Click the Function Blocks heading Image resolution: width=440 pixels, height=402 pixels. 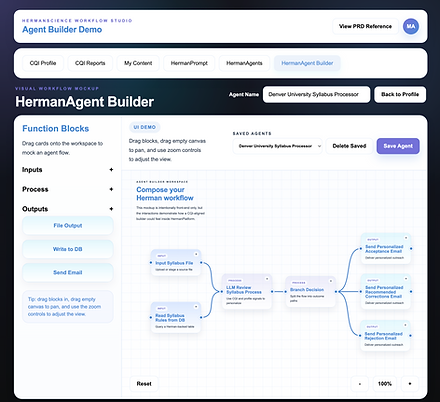[x=55, y=129]
